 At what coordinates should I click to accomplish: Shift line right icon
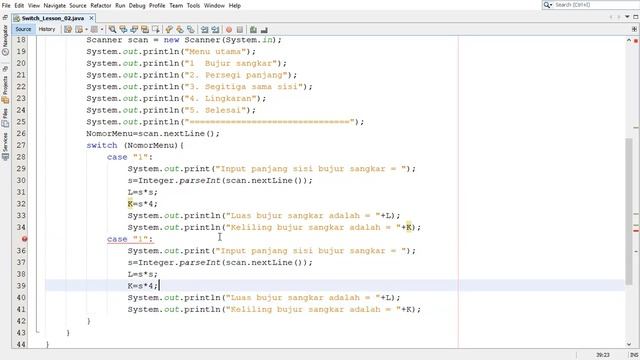pos(215,29)
